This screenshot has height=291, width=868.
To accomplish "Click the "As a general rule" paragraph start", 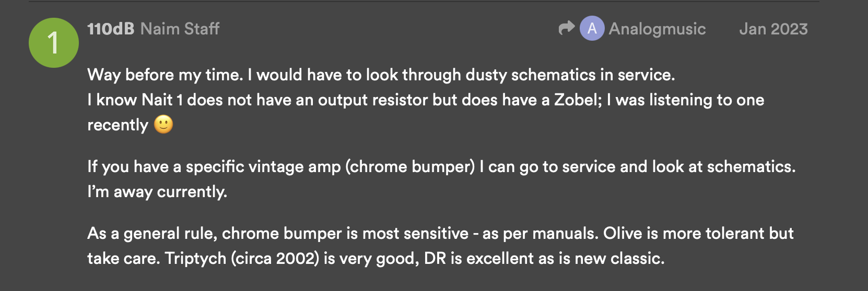I will pos(152,234).
